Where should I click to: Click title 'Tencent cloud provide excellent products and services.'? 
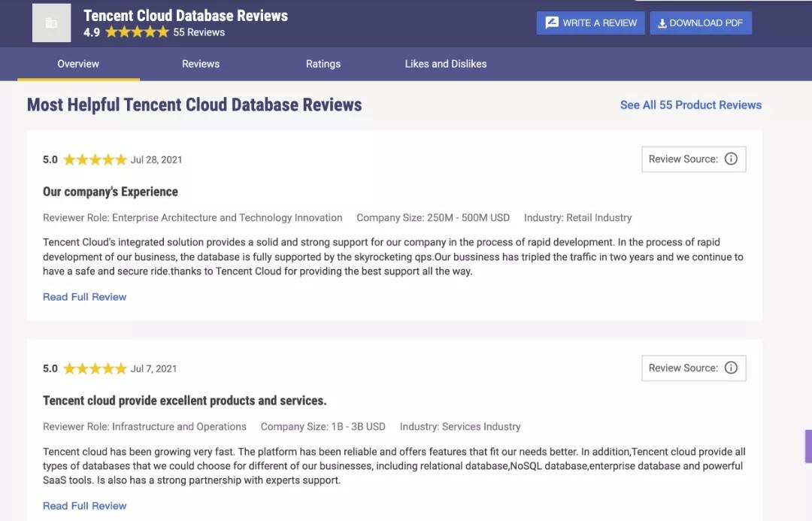(x=184, y=400)
